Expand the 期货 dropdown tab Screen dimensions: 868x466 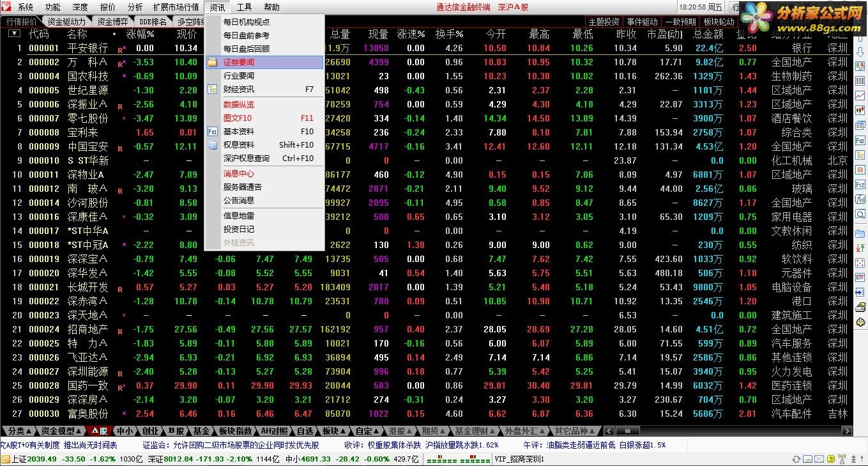coord(434,431)
